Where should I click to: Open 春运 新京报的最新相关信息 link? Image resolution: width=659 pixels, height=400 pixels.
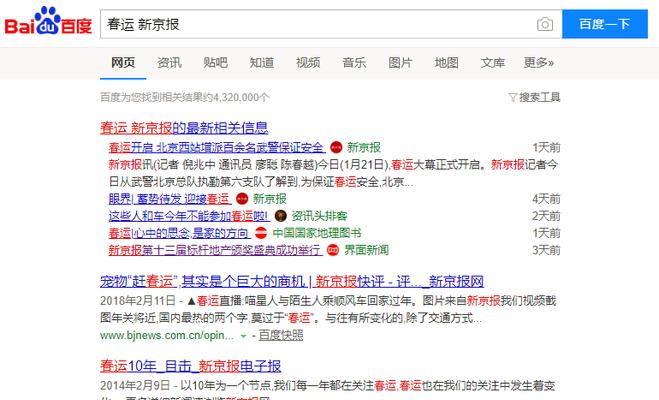[184, 128]
